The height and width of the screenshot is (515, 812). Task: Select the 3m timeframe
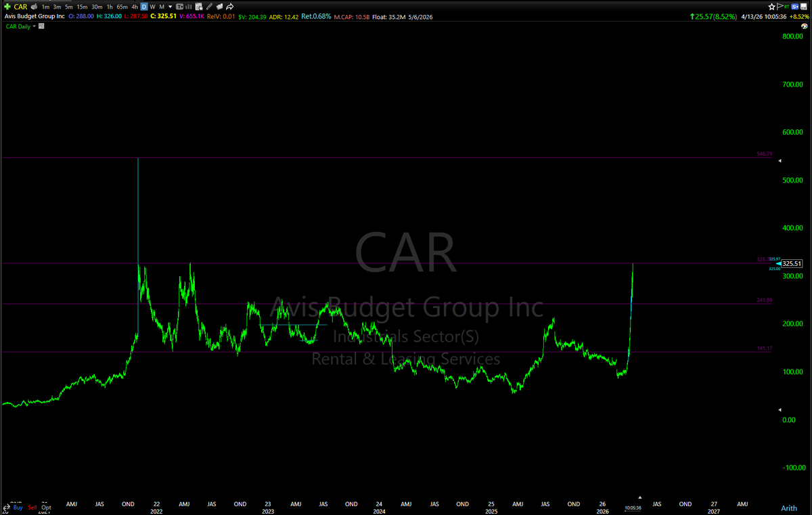point(57,7)
